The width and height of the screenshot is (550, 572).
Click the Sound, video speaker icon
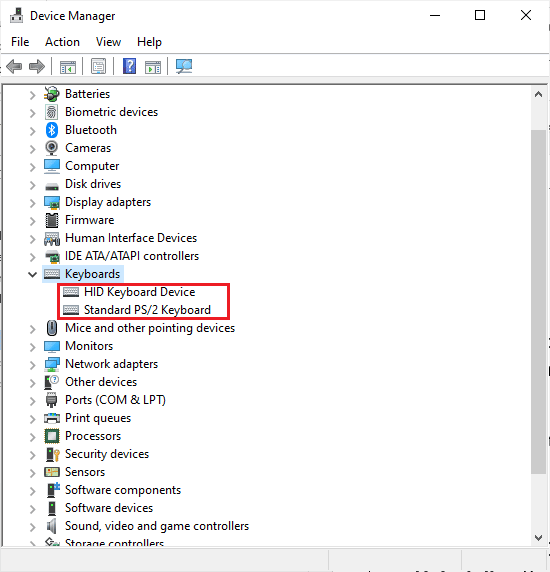pos(52,526)
